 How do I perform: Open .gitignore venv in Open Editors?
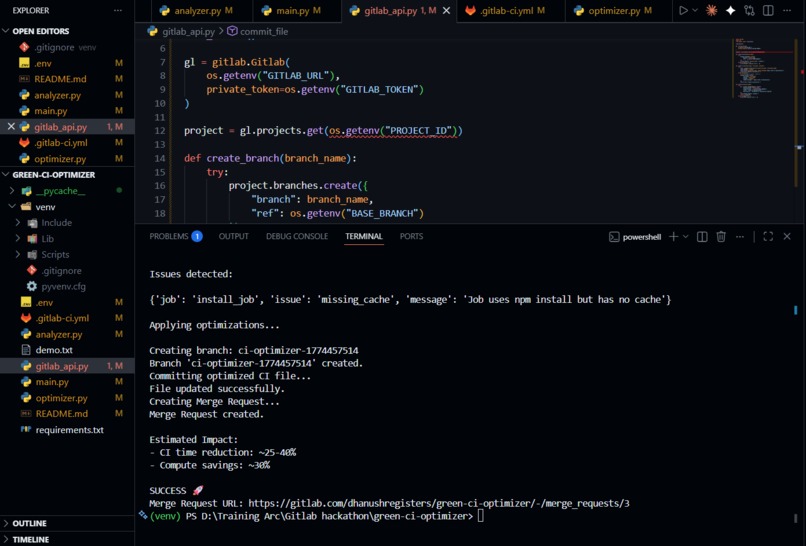65,47
